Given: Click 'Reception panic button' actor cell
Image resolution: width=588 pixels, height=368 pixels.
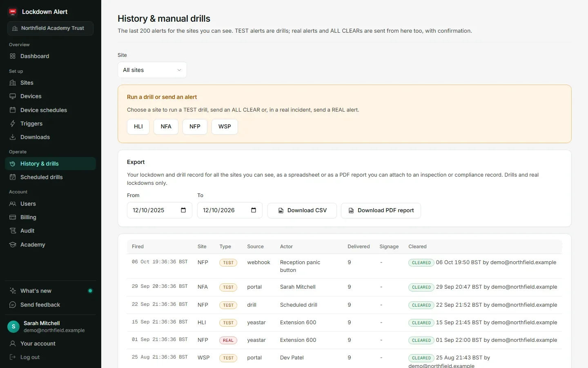Looking at the screenshot, I should (300, 266).
